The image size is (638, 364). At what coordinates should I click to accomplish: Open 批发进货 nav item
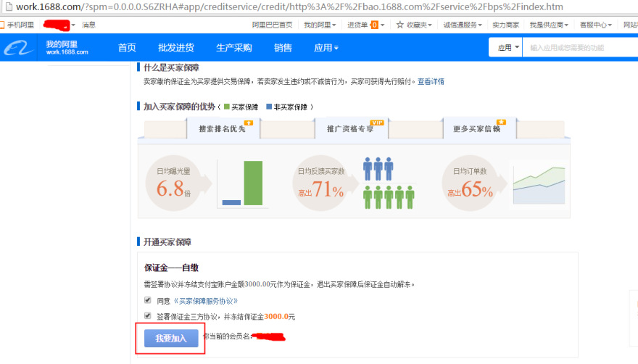coord(175,48)
